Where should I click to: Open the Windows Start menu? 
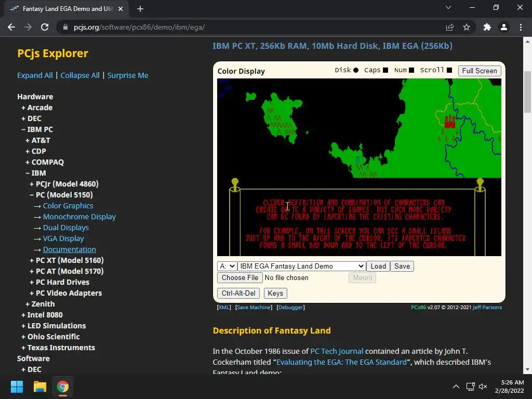[x=17, y=387]
